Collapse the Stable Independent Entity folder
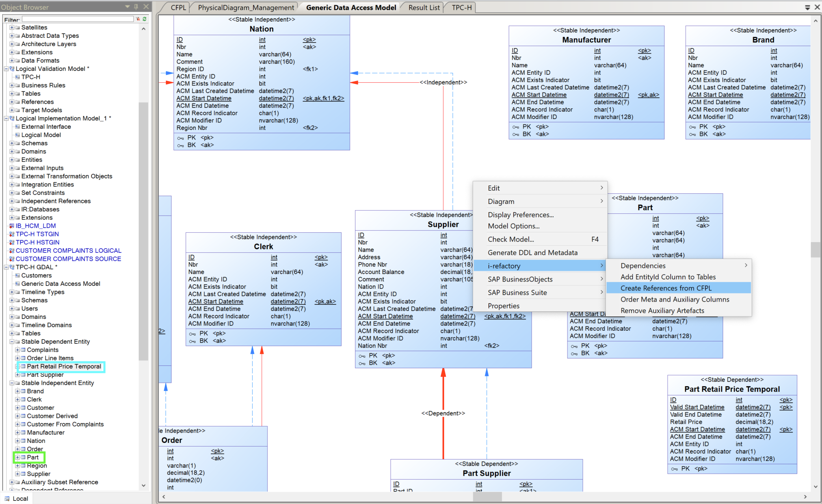Viewport: 822px width, 504px height. pos(12,383)
